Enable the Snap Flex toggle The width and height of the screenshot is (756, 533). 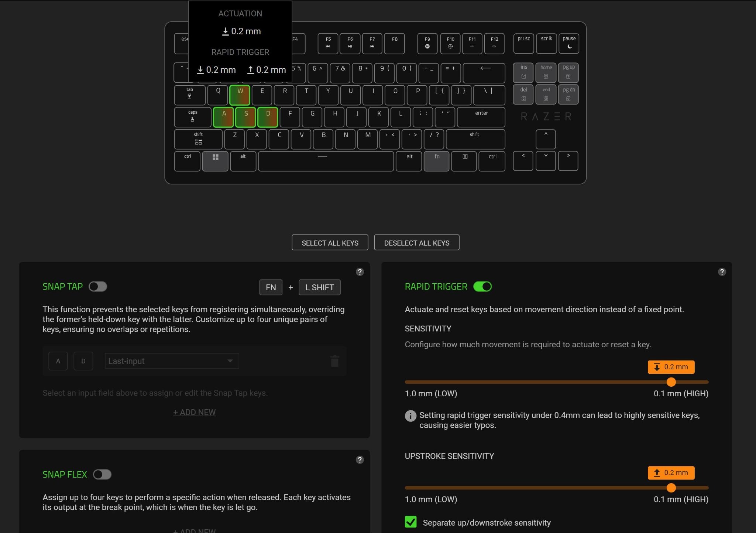102,474
